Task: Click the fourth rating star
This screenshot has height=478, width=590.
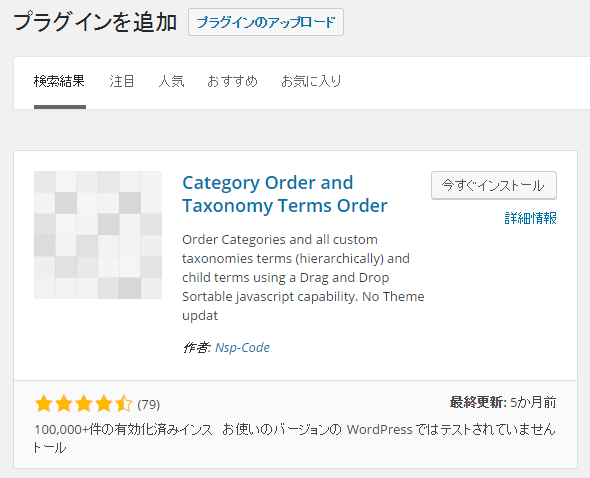Action: [x=103, y=404]
